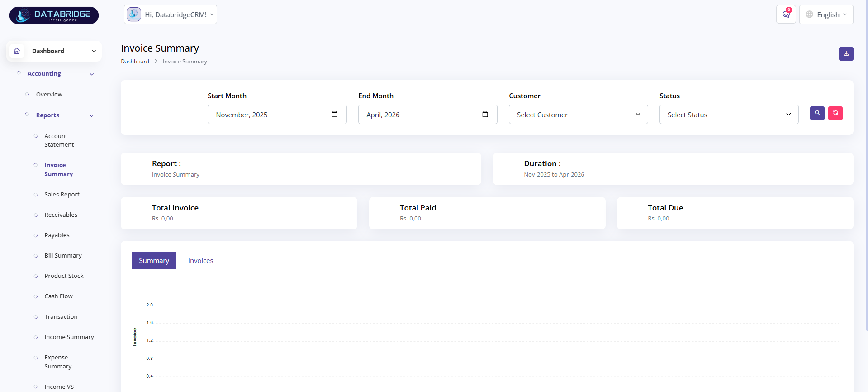Open Expense Summary report
This screenshot has height=392, width=868.
click(x=58, y=362)
